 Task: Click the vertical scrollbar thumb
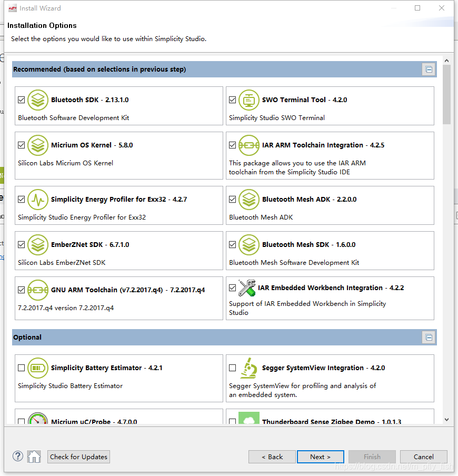[x=446, y=95]
